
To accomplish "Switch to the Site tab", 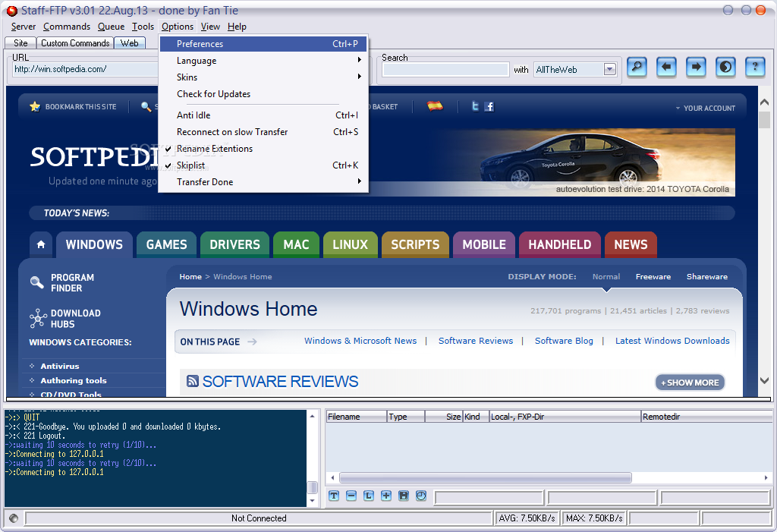I will (x=20, y=43).
